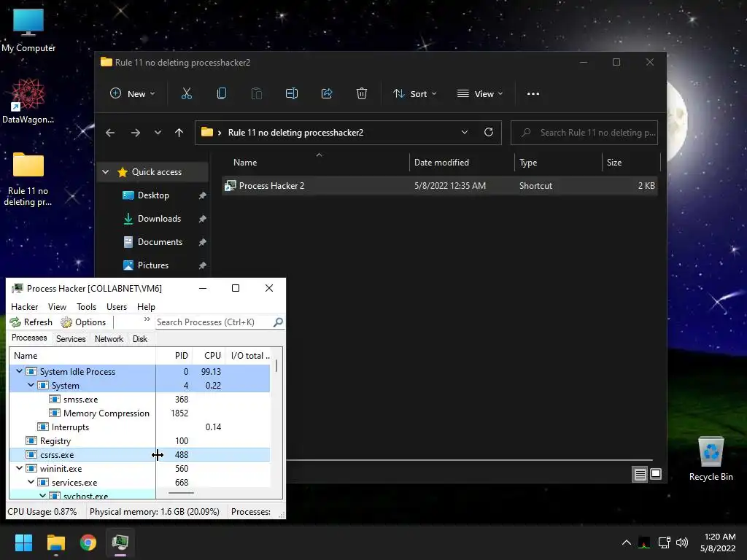
Task: Expand the address bar history dropdown
Action: 465,133
